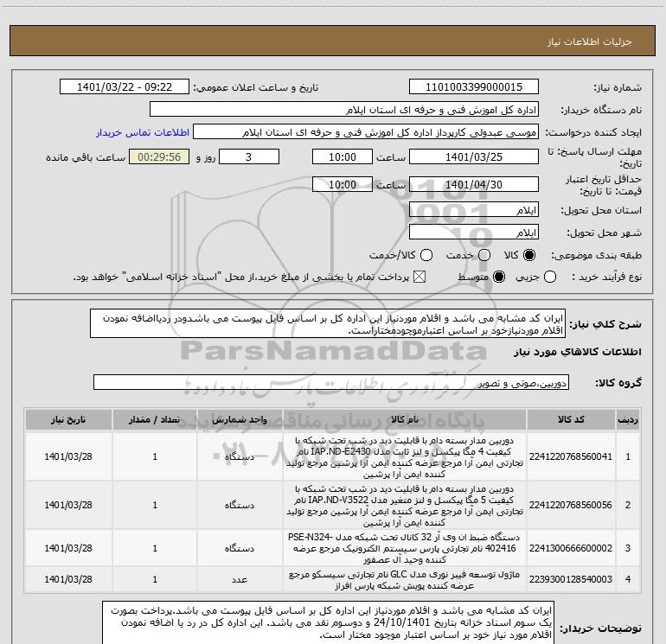Click unit دستگاه in row 1
This screenshot has height=644, width=666.
click(x=240, y=456)
